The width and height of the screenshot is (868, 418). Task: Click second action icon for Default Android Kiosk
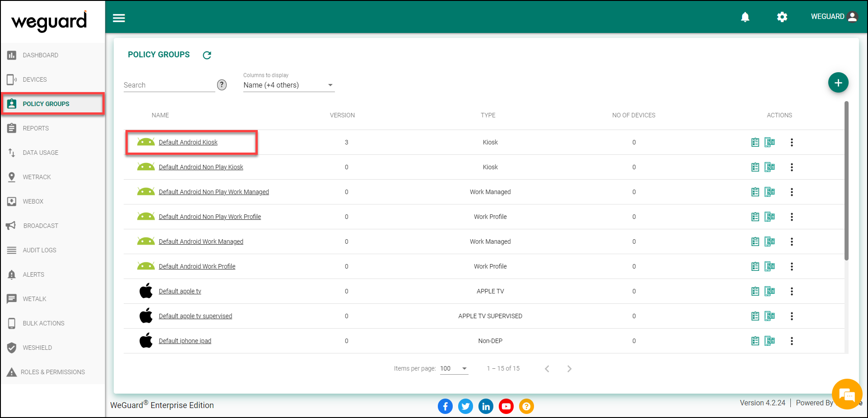tap(770, 142)
